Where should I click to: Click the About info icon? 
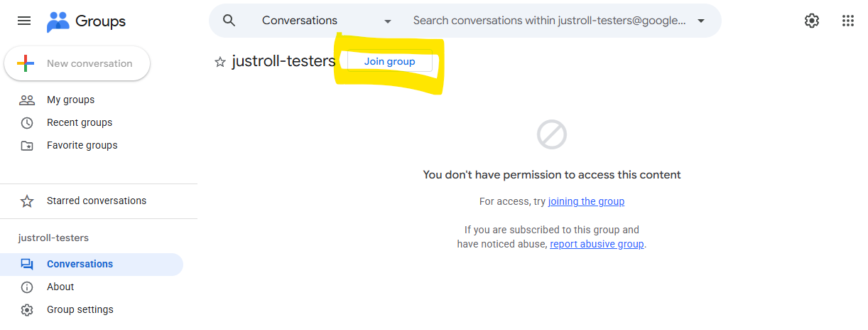pyautogui.click(x=27, y=287)
